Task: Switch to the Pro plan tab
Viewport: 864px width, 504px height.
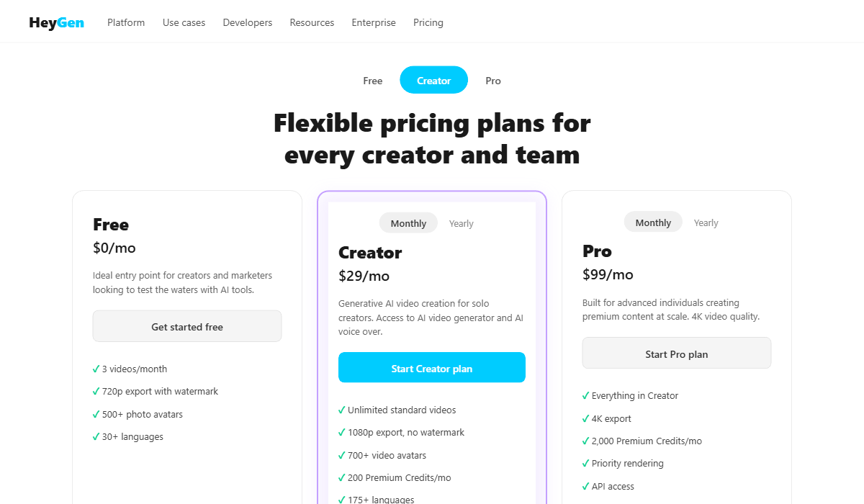Action: tap(493, 80)
